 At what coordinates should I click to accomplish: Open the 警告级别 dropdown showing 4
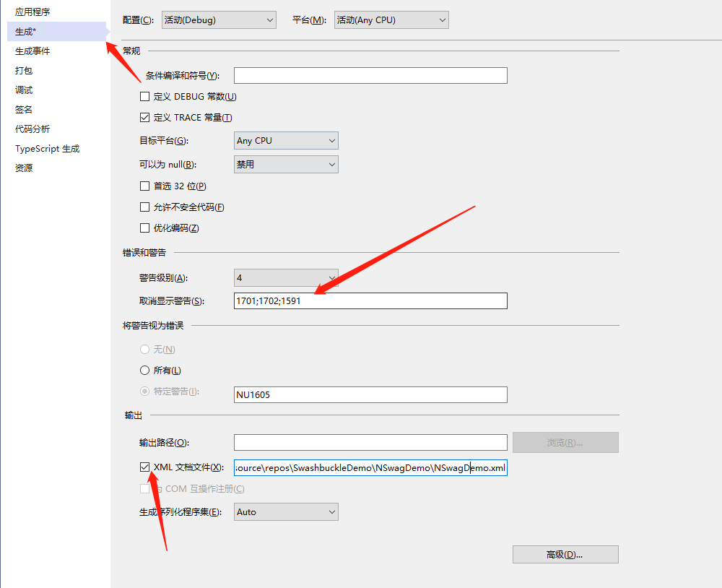coord(286,278)
